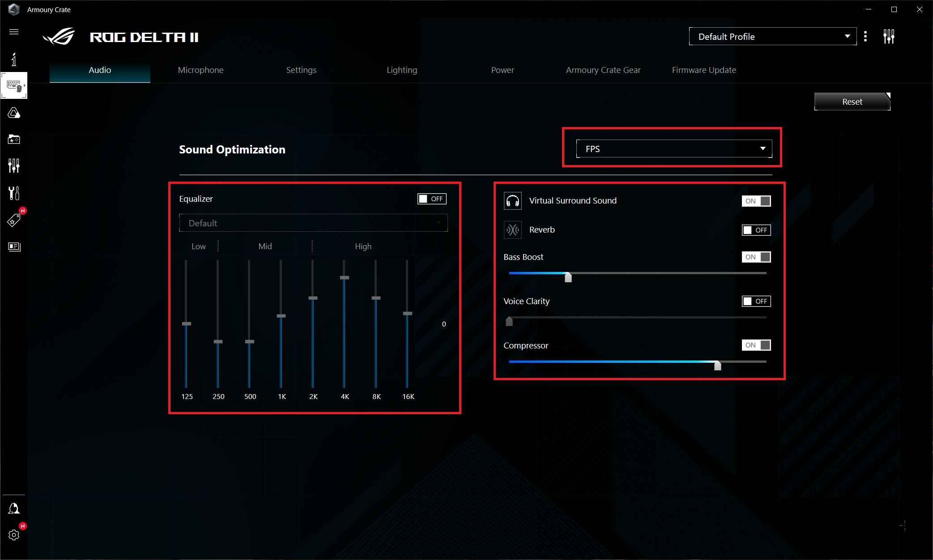This screenshot has width=933, height=560.
Task: Click the Scenario Profiles sliders sidebar icon
Action: [14, 166]
